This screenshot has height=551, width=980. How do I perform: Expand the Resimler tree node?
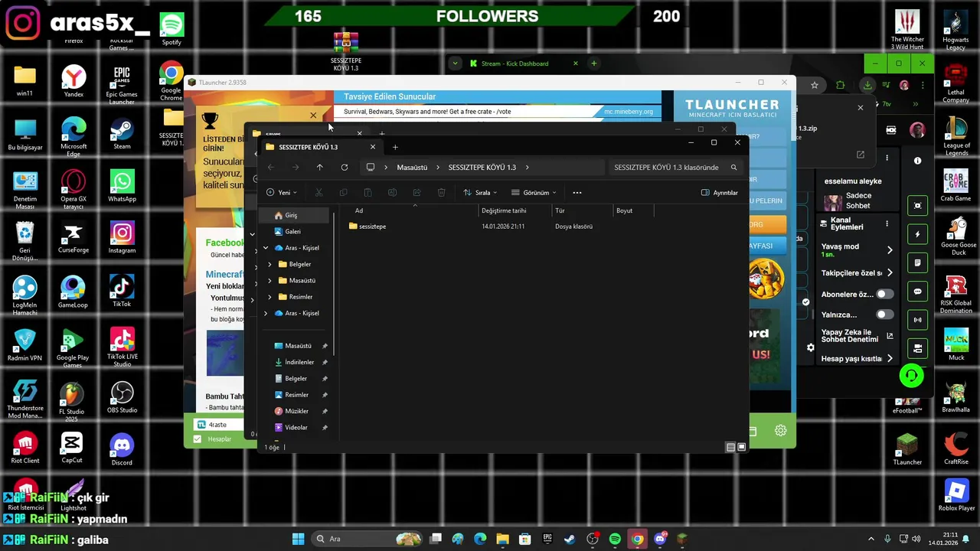[x=269, y=297]
